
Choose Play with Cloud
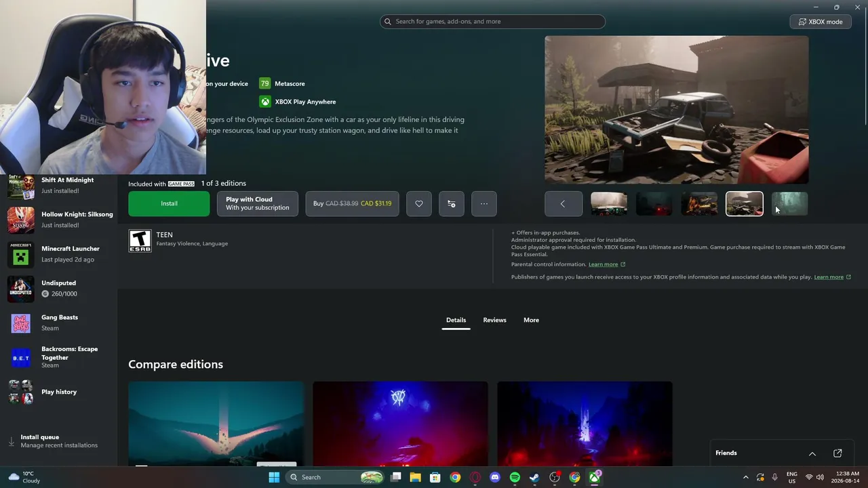tap(258, 204)
